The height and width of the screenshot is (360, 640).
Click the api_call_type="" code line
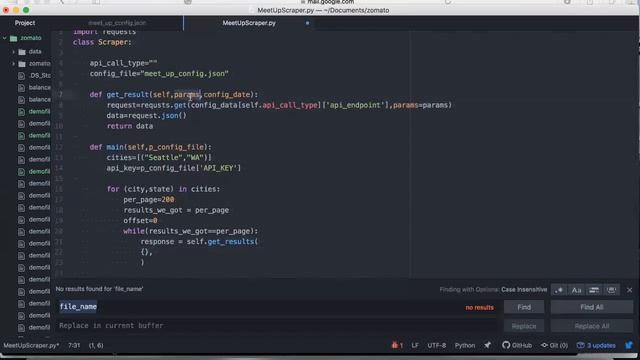(x=123, y=63)
